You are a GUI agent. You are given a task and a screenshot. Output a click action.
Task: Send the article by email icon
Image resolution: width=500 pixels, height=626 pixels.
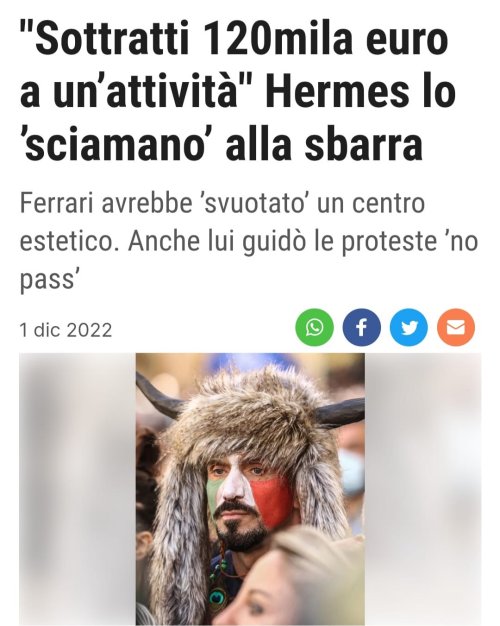click(456, 327)
